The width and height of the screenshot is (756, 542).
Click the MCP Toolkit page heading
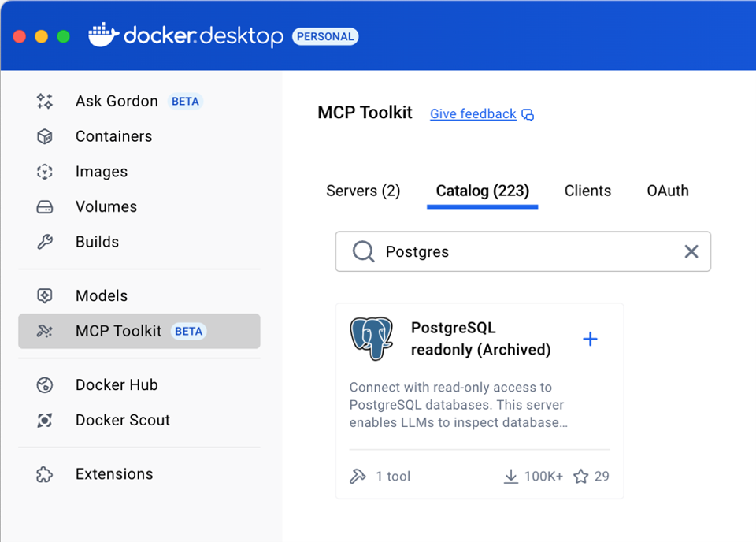point(365,113)
